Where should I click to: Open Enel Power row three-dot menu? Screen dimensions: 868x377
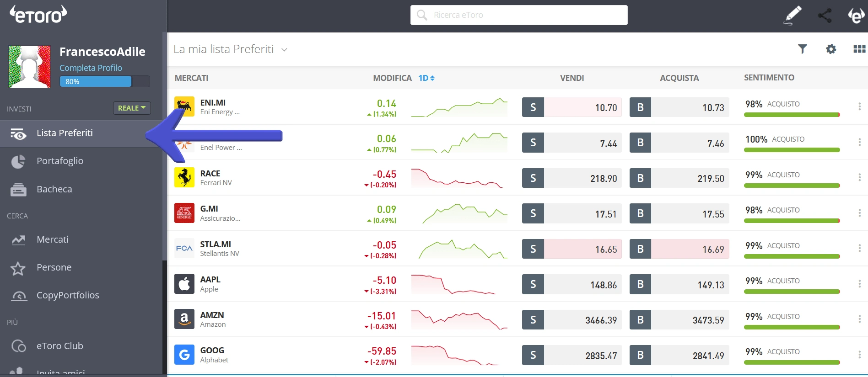click(859, 142)
